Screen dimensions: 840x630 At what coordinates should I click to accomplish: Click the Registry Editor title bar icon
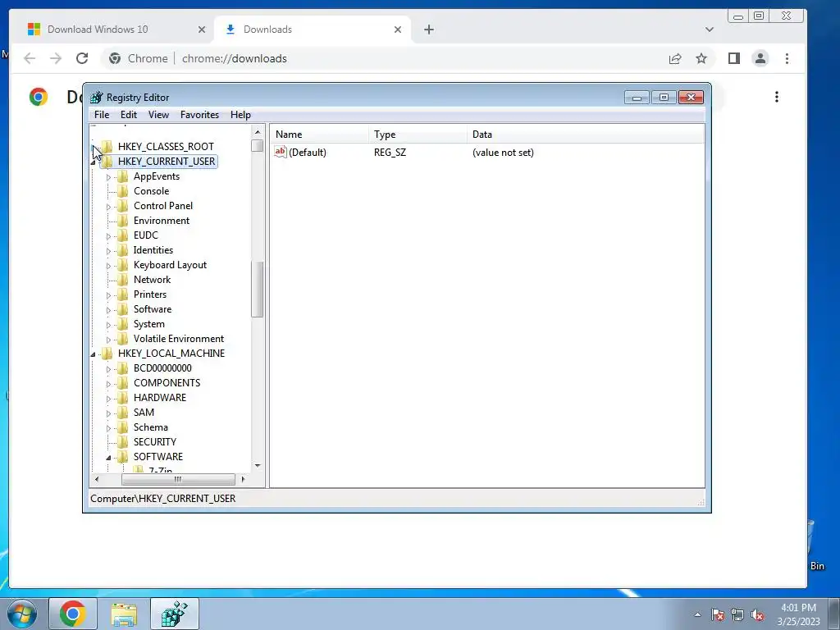pos(97,98)
